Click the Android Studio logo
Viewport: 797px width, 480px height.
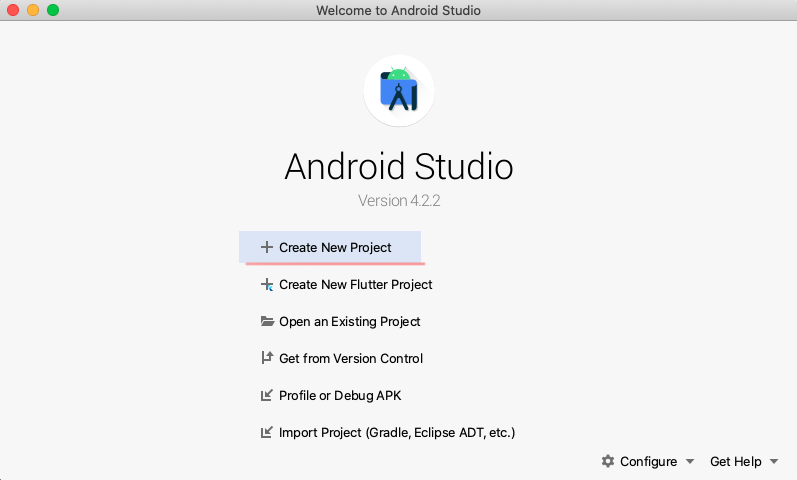tap(399, 91)
